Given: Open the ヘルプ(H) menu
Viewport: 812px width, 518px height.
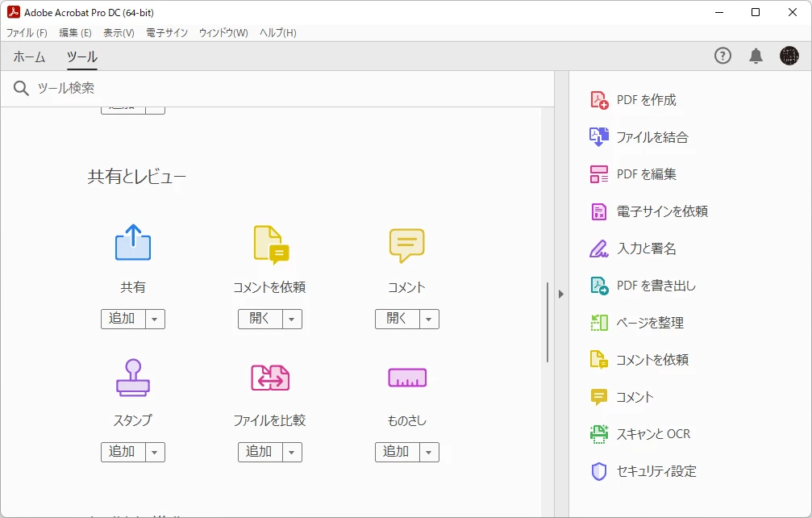Looking at the screenshot, I should coord(278,32).
